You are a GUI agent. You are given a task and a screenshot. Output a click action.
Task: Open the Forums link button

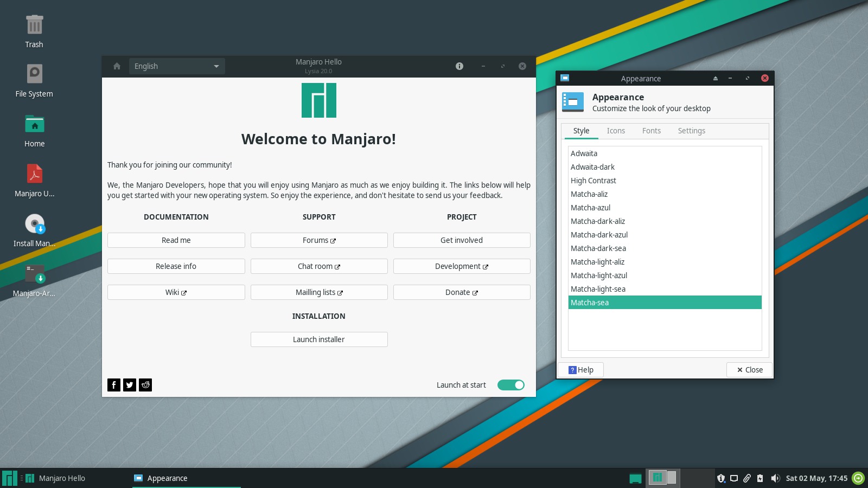tap(319, 240)
